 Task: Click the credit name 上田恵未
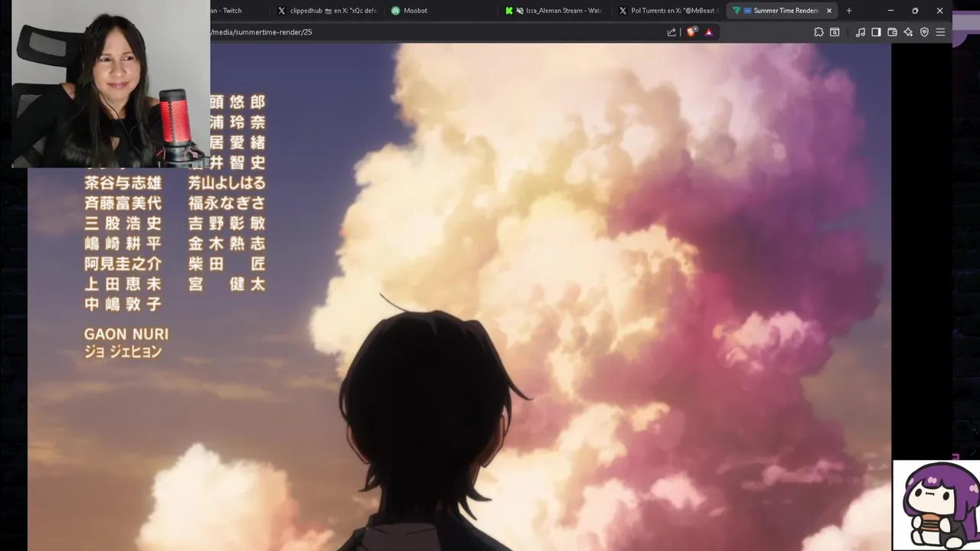tap(123, 284)
